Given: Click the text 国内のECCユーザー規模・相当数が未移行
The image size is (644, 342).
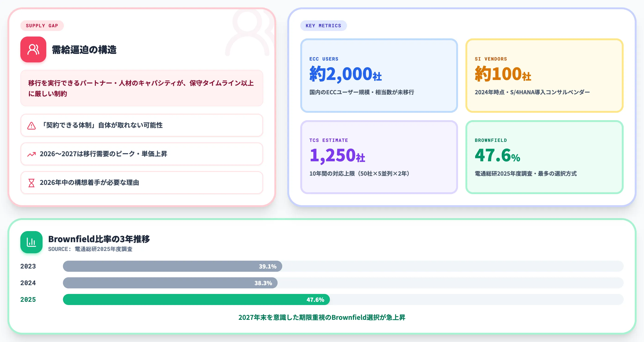Looking at the screenshot, I should coord(362,92).
